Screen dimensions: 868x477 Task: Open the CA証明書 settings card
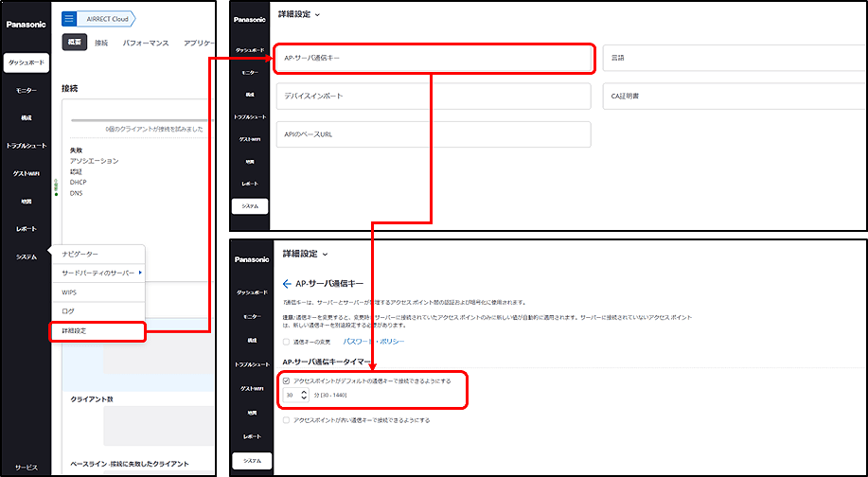730,96
